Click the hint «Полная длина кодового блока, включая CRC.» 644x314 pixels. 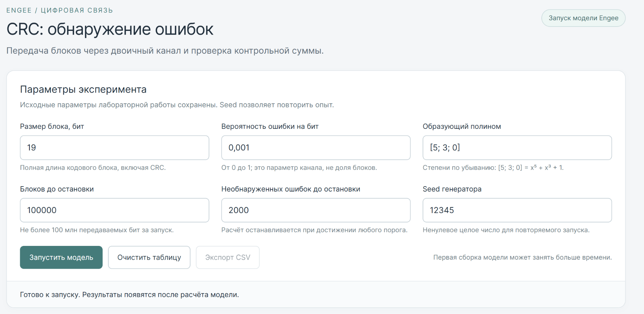(93, 167)
